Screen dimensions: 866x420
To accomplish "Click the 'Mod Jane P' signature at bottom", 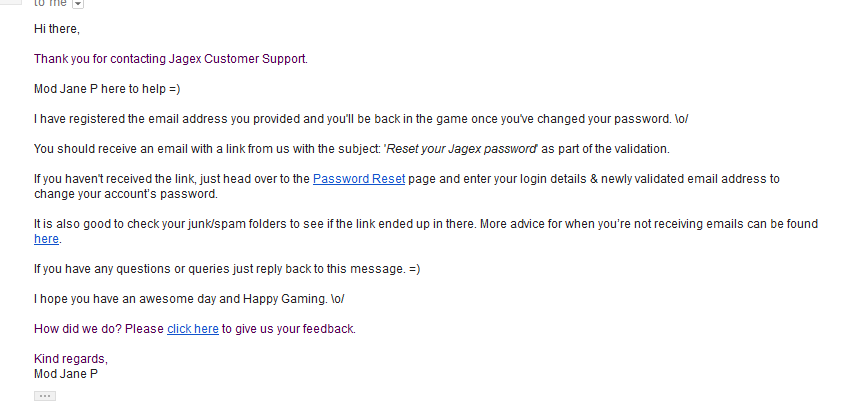I will (x=66, y=374).
